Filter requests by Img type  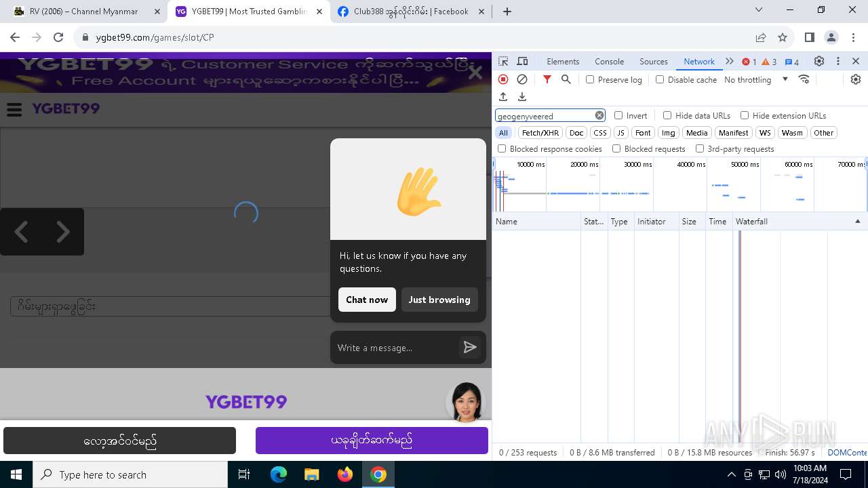point(669,133)
